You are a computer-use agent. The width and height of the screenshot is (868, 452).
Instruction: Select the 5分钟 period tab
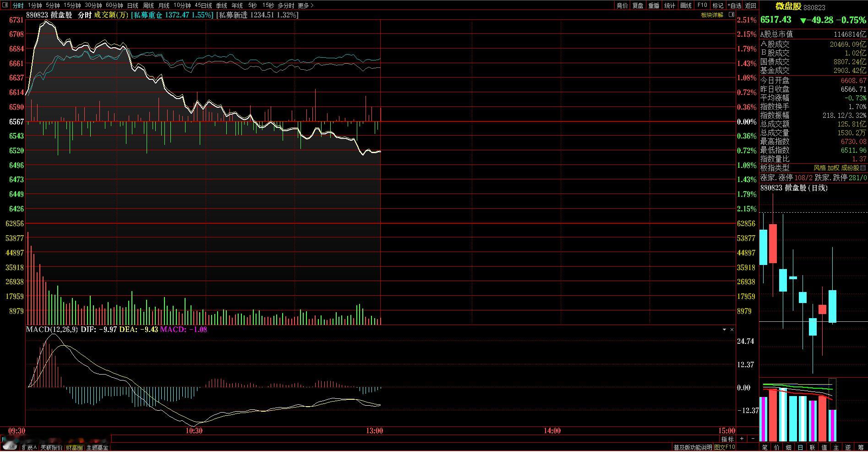point(52,6)
